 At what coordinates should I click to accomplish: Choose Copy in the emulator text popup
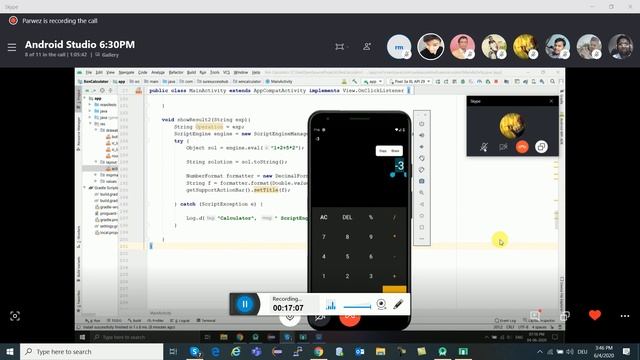(383, 151)
